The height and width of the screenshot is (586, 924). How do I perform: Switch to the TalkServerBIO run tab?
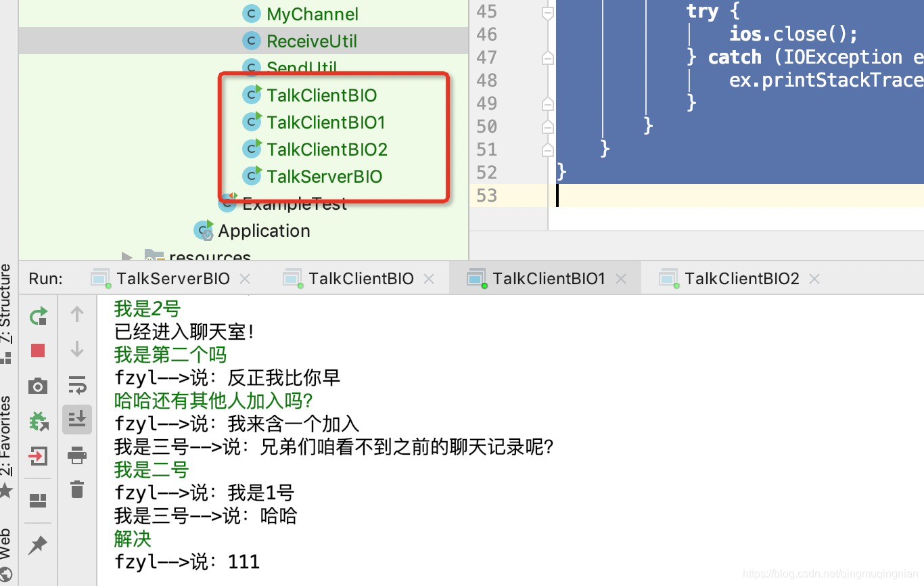click(x=173, y=278)
